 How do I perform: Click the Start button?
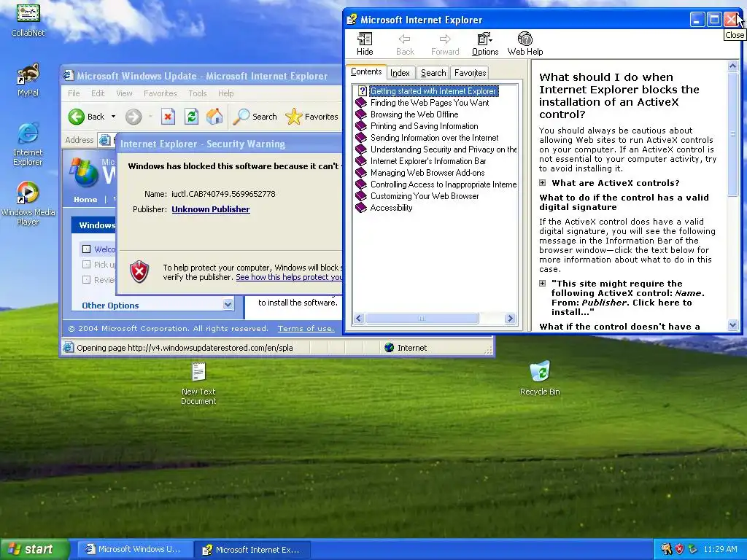pyautogui.click(x=34, y=550)
